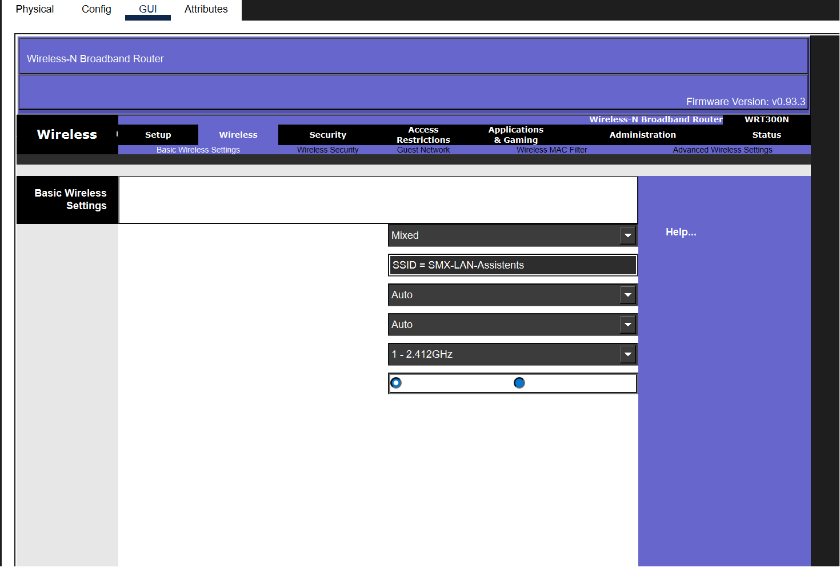The width and height of the screenshot is (840, 567).
Task: Click the Help... link
Action: pyautogui.click(x=681, y=232)
